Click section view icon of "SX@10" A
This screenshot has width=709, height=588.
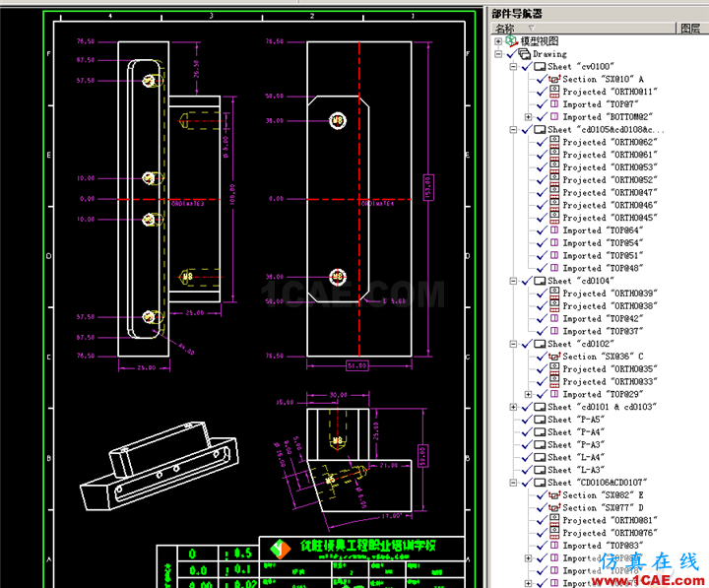pyautogui.click(x=554, y=79)
